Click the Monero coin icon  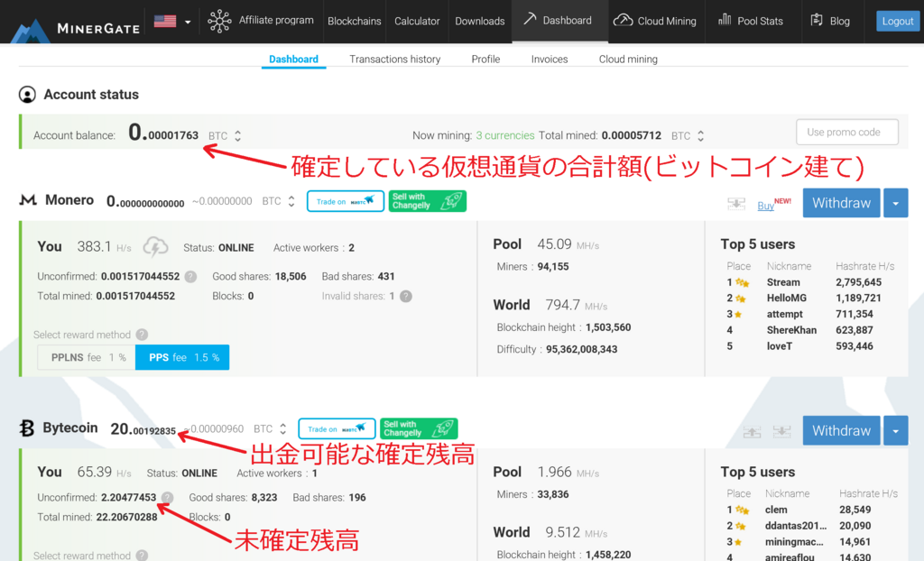(x=28, y=200)
